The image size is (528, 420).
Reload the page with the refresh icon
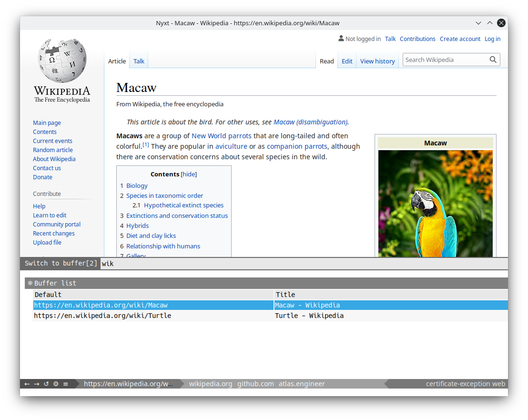[x=46, y=384]
